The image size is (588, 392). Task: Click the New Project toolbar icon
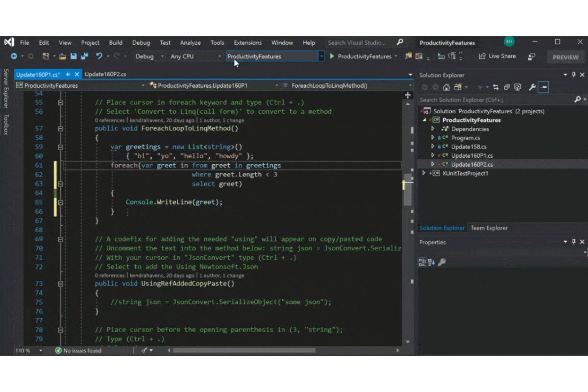coord(46,56)
